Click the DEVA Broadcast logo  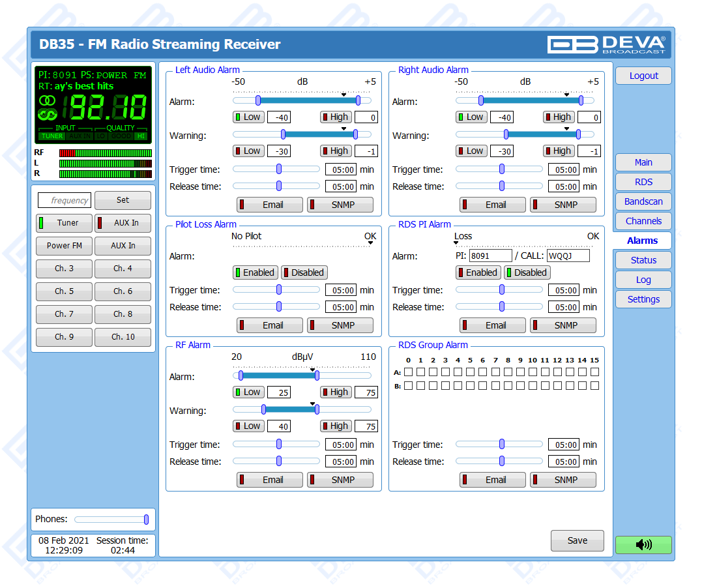[x=606, y=44]
